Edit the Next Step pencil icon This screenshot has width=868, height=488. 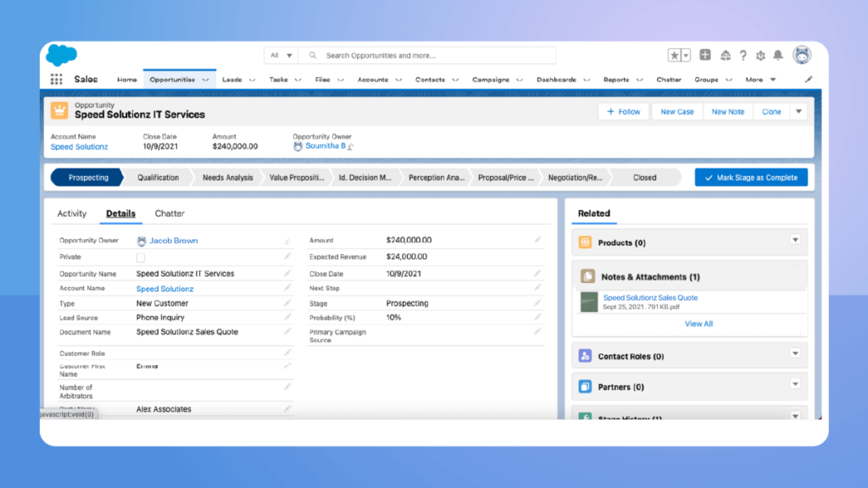click(x=537, y=287)
